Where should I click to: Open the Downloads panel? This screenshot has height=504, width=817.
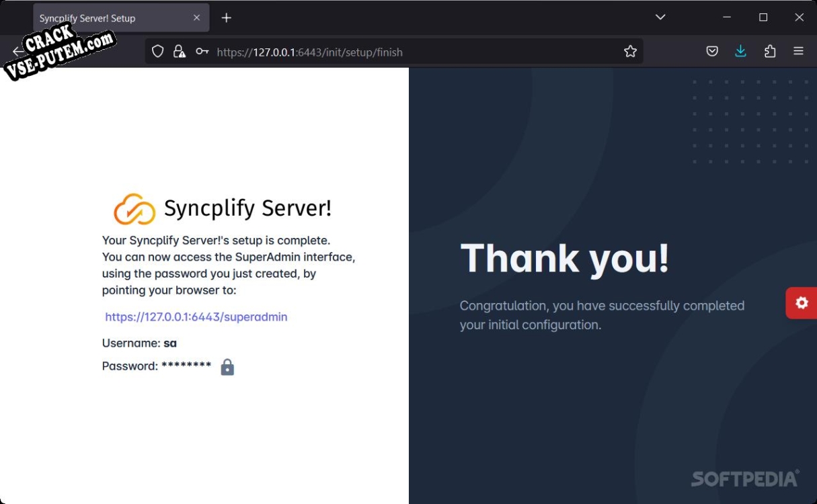(x=740, y=52)
